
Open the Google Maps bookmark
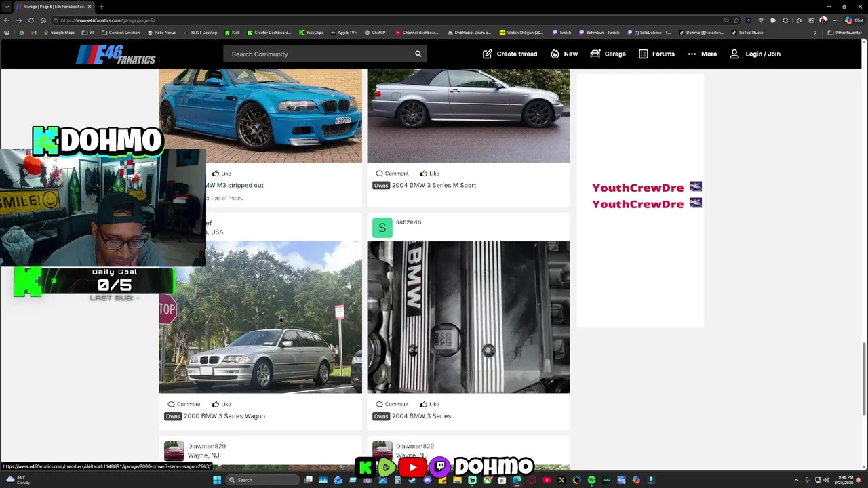[x=58, y=33]
